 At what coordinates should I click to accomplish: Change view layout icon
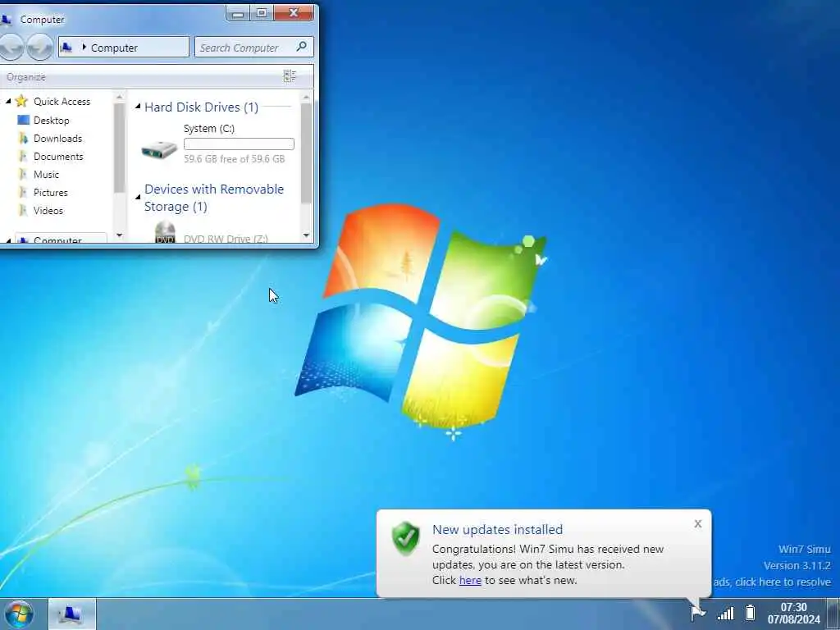[x=290, y=76]
